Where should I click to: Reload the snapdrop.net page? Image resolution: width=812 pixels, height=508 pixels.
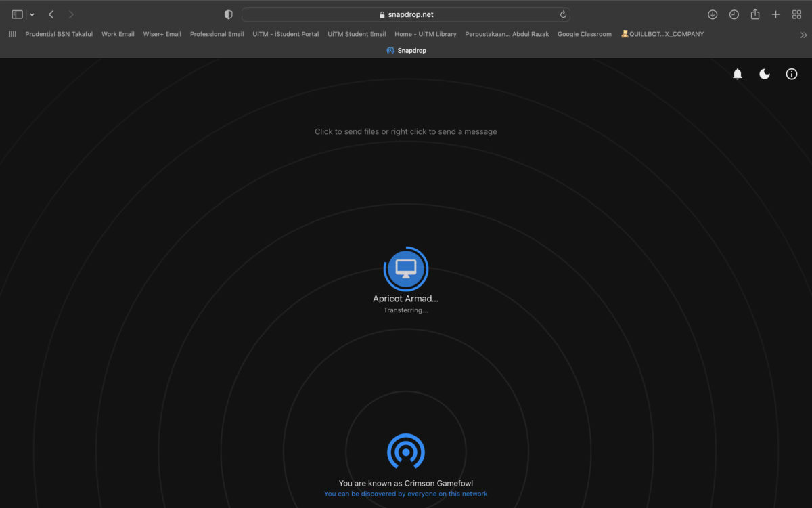click(x=563, y=14)
